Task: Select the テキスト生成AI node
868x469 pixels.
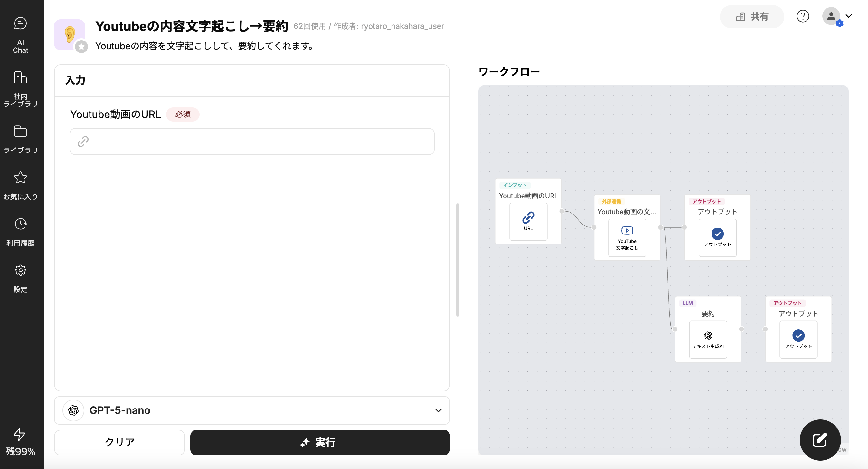Action: tap(708, 339)
